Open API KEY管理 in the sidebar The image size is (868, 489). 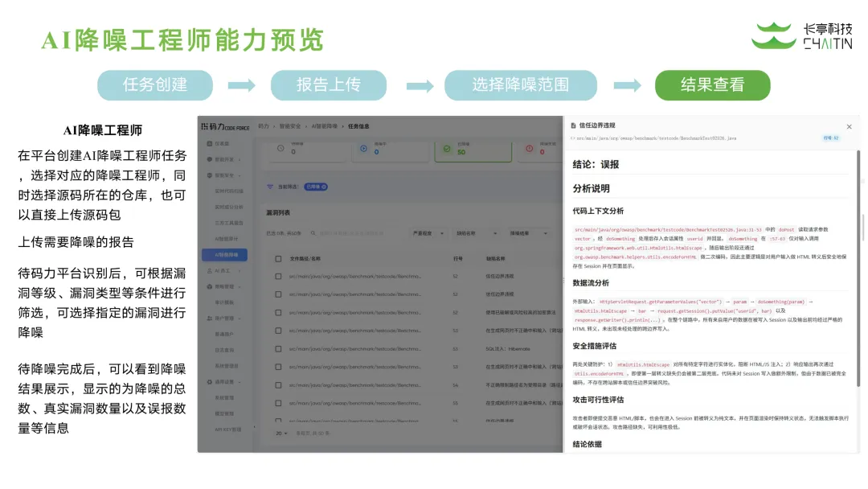[x=227, y=429]
